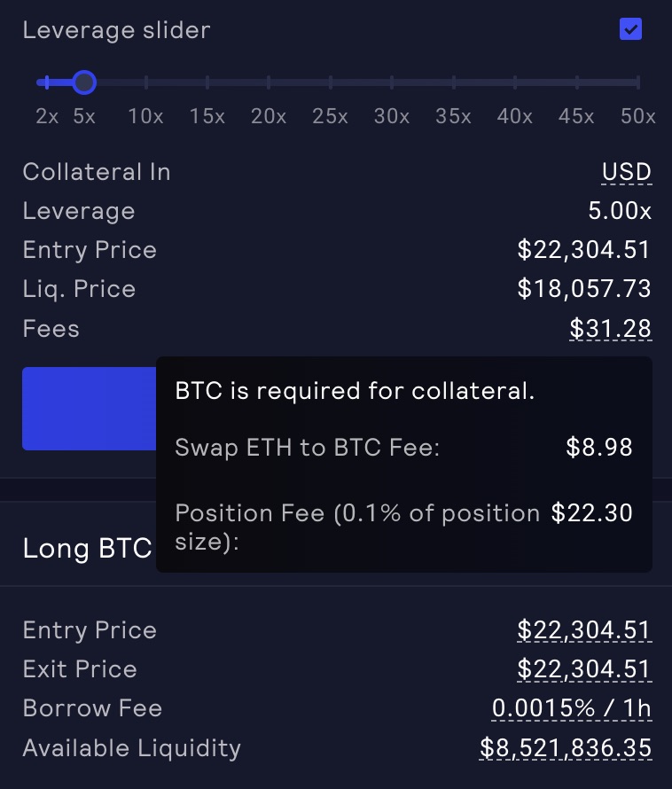
Task: Click the $31.28 fees value
Action: 611,329
